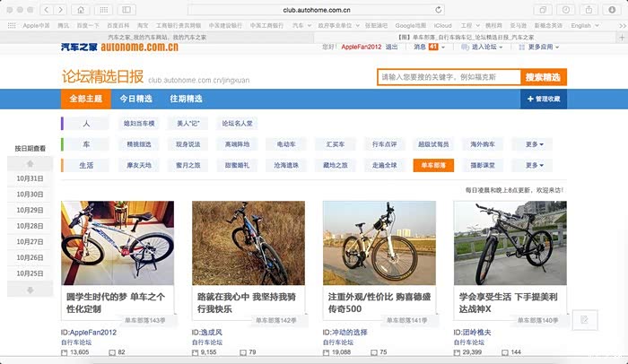
Task: Select the 全部主题 tab
Action: coord(86,99)
